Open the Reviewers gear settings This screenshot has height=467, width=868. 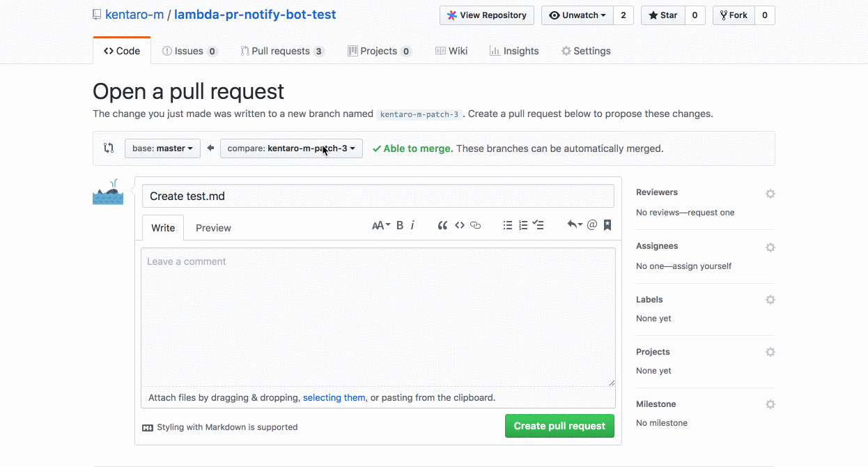point(770,194)
